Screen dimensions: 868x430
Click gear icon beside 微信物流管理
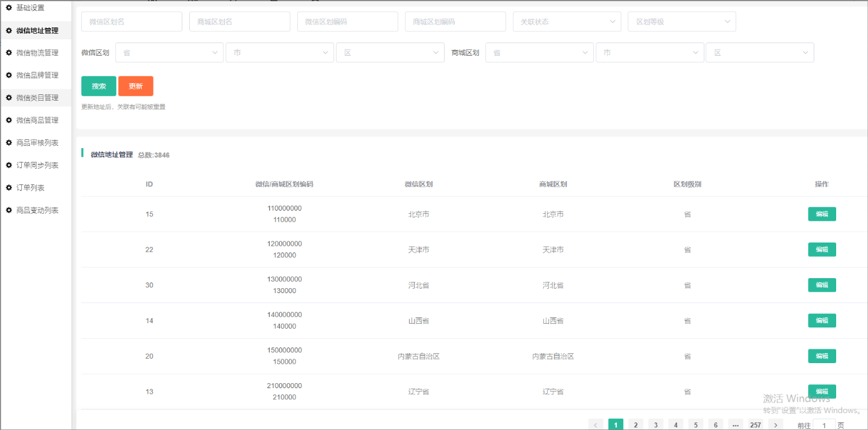tap(9, 52)
